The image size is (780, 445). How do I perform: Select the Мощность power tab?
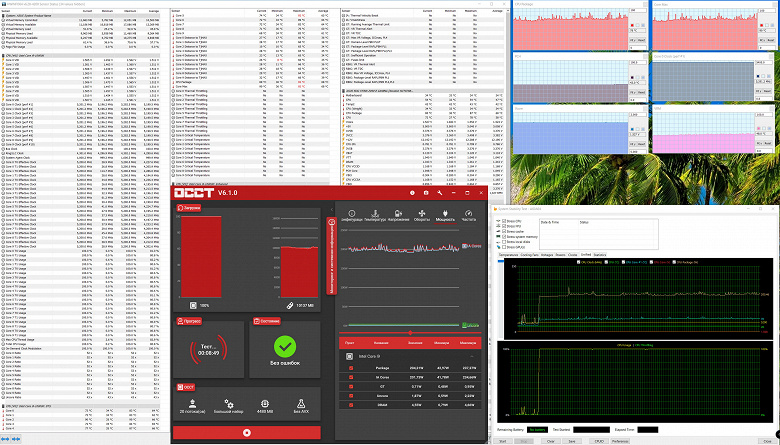[x=445, y=216]
